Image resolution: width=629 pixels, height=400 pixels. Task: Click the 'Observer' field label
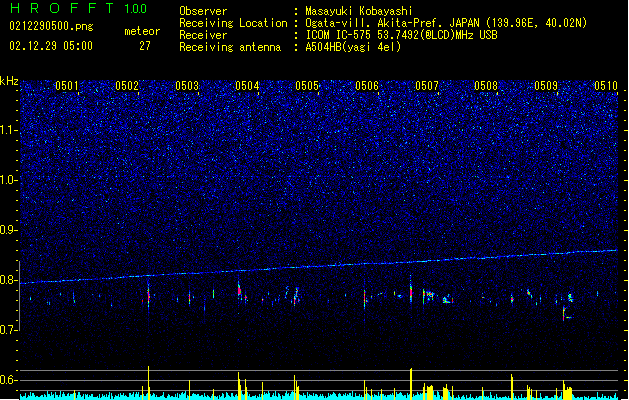click(x=203, y=11)
